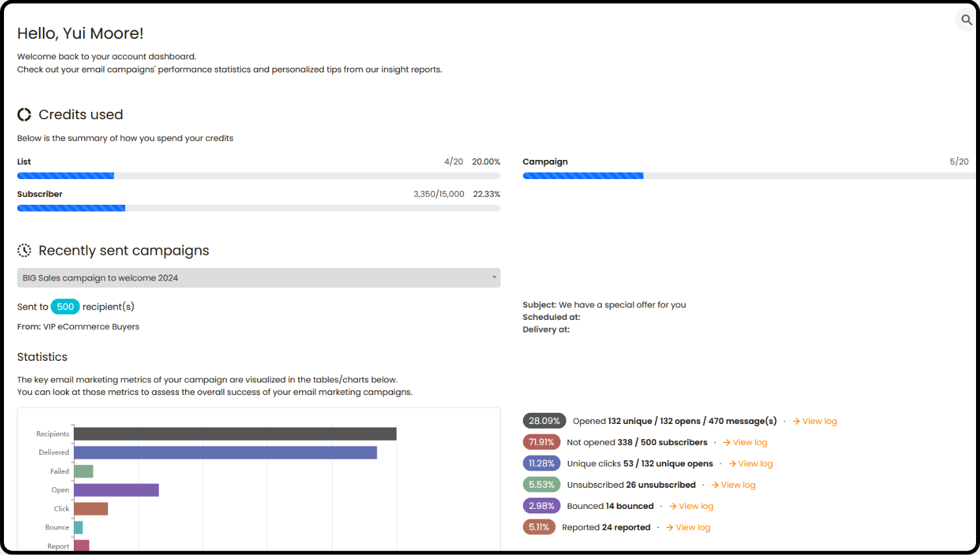The height and width of the screenshot is (555, 980).
Task: Click the 500 recipients badge
Action: pos(65,307)
